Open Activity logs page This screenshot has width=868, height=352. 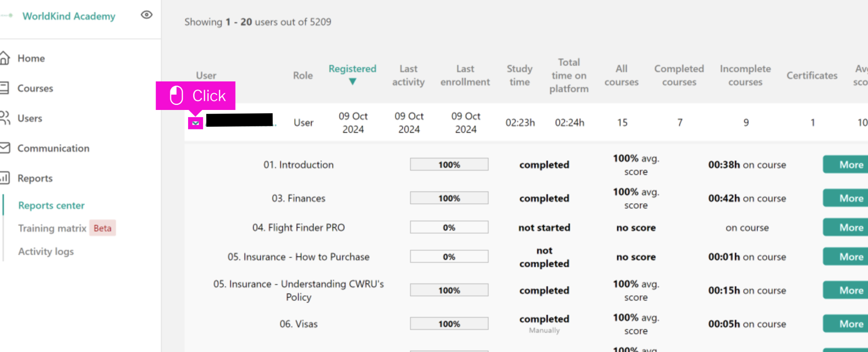46,252
